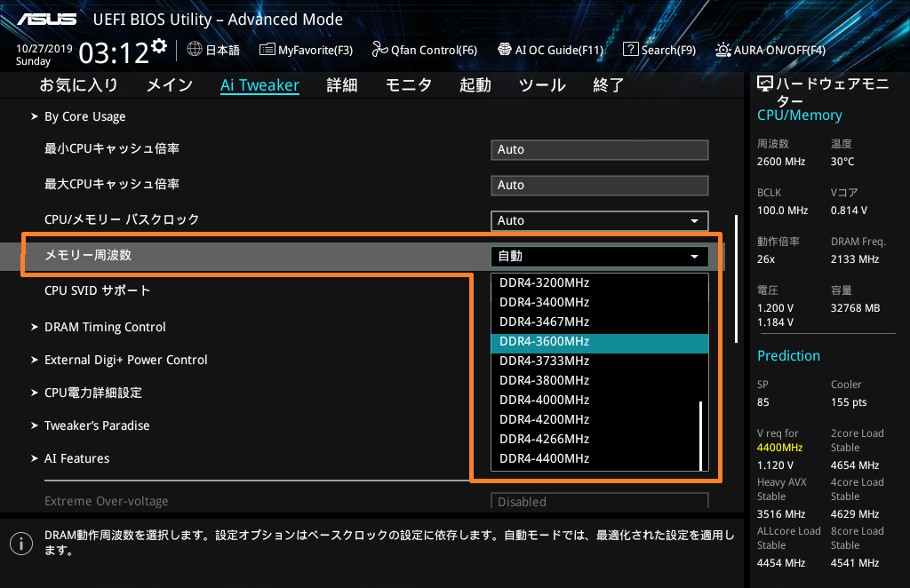Open メモリー周波数 dropdown showing 自動
The width and height of the screenshot is (910, 588).
pyautogui.click(x=600, y=257)
